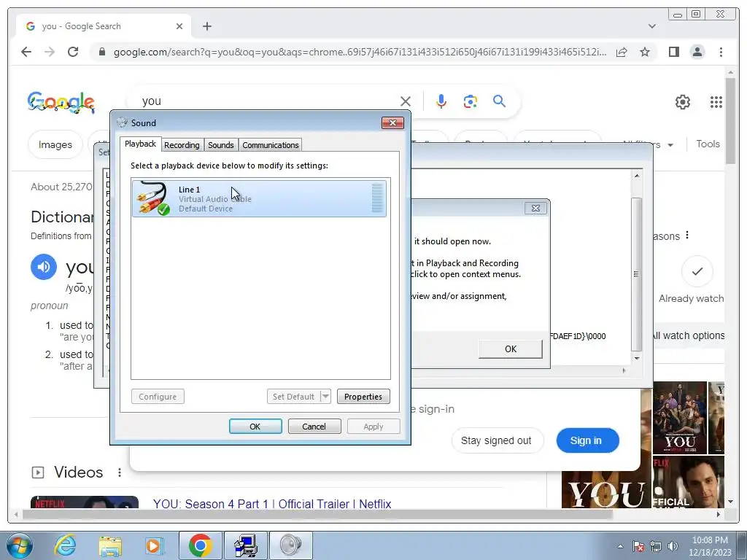Switch to Chrome in the taskbar

click(x=200, y=545)
